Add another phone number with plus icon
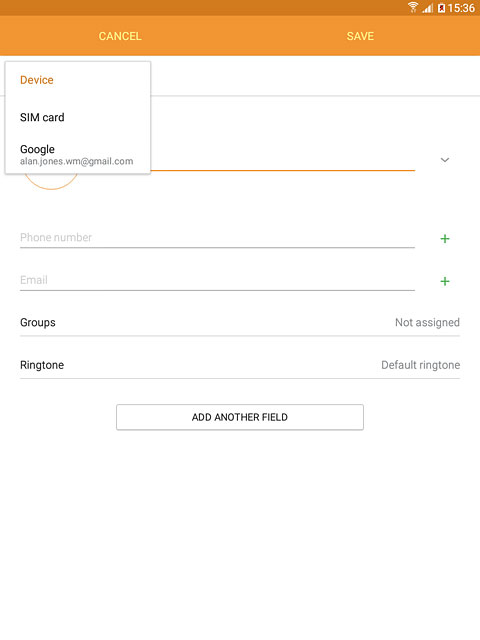 click(x=445, y=239)
